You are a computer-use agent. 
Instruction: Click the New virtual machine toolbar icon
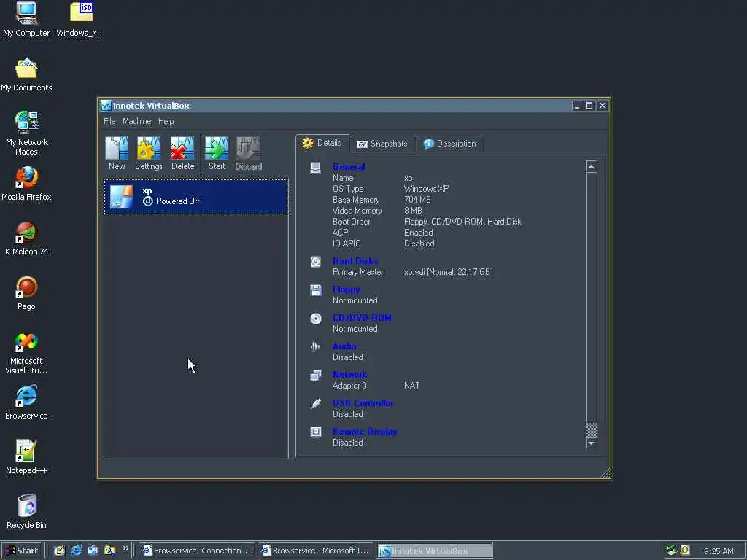click(x=117, y=153)
